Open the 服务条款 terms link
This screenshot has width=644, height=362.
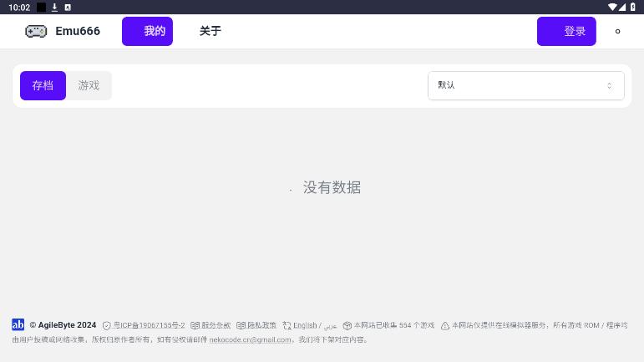tap(216, 325)
